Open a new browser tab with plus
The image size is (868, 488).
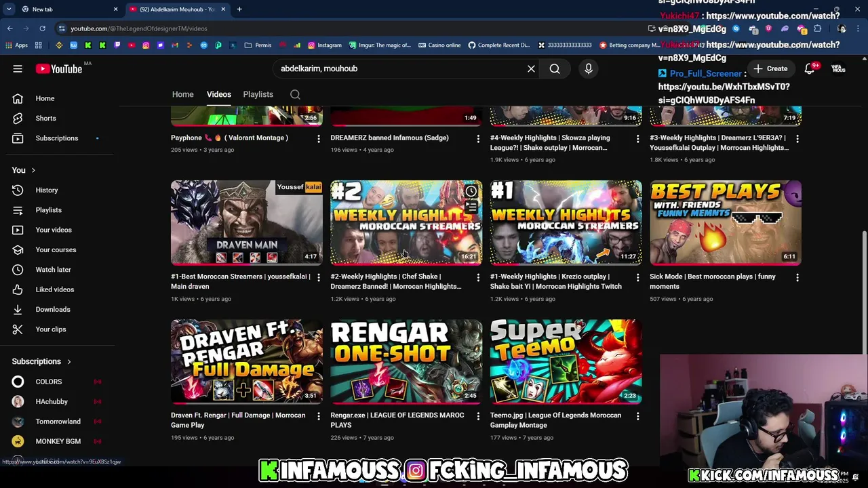pos(239,9)
